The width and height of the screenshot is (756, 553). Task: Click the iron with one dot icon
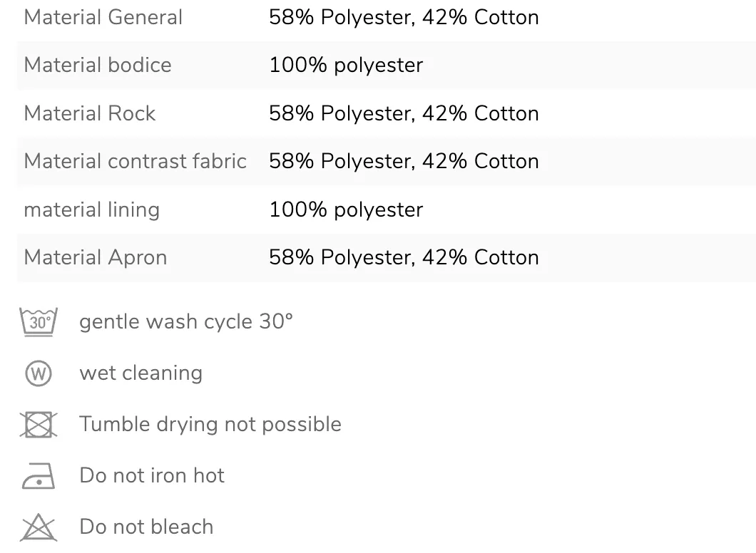click(39, 476)
